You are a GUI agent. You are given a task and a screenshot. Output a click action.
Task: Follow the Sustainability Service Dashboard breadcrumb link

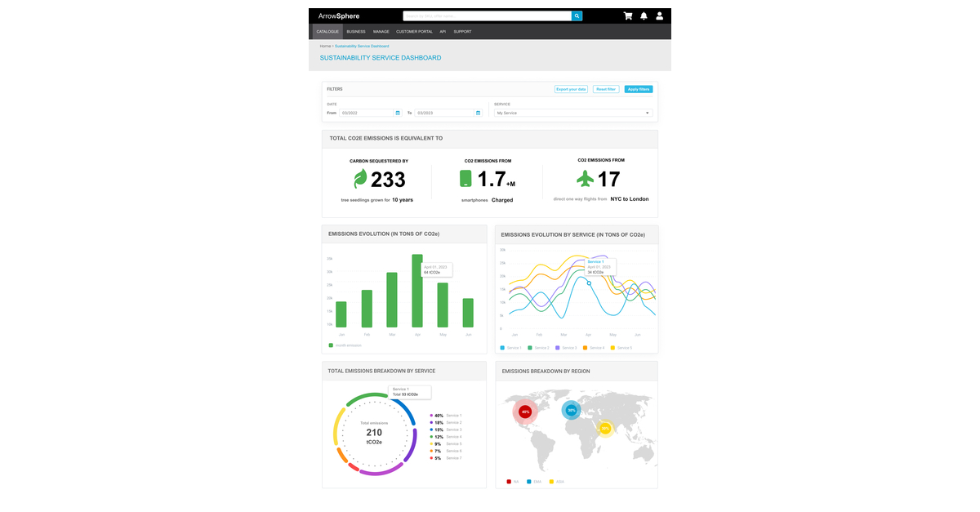(x=362, y=46)
